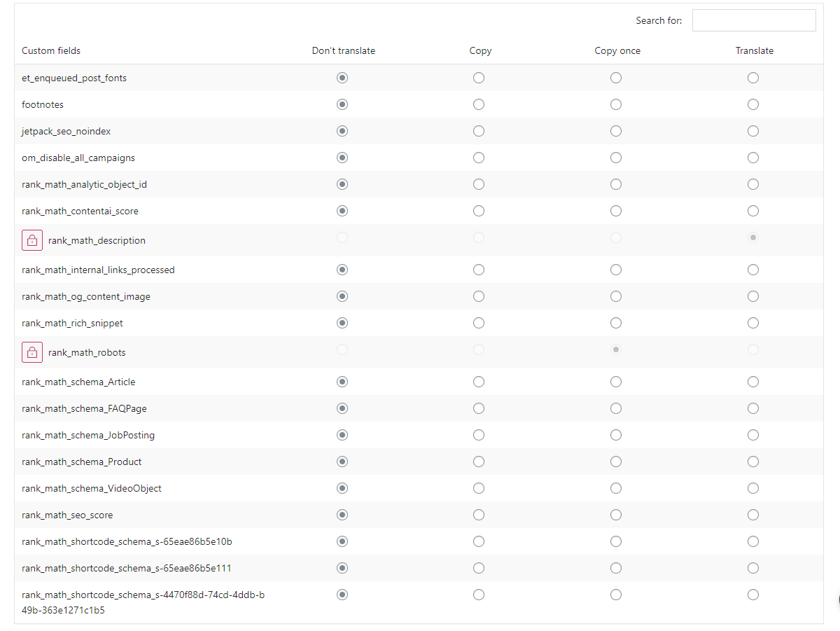Select Copy for rank_math_schema_VideoObject

(x=479, y=488)
